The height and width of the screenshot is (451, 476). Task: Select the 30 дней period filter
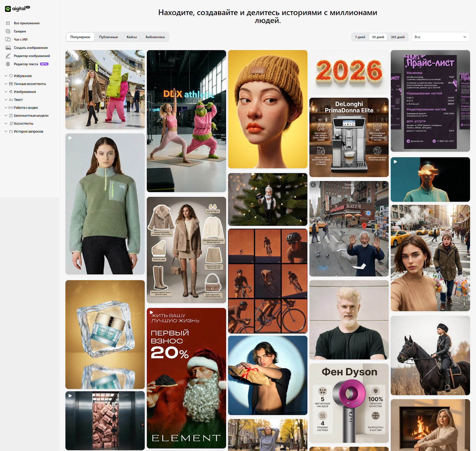(x=378, y=37)
